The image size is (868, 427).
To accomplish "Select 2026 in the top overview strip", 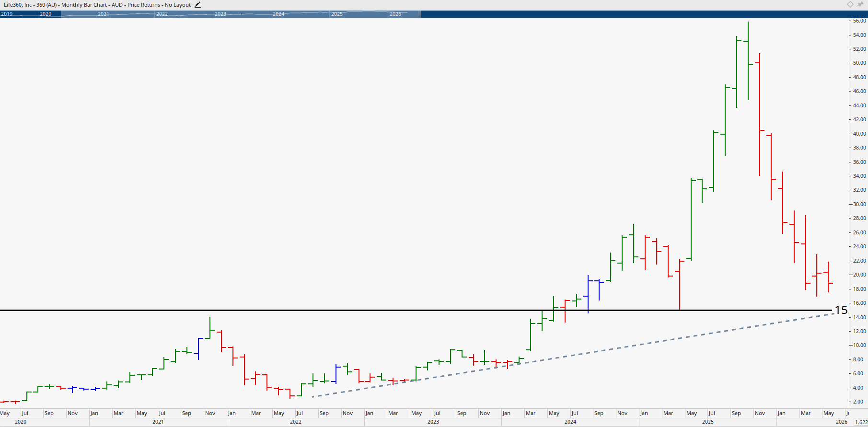I will click(x=395, y=14).
